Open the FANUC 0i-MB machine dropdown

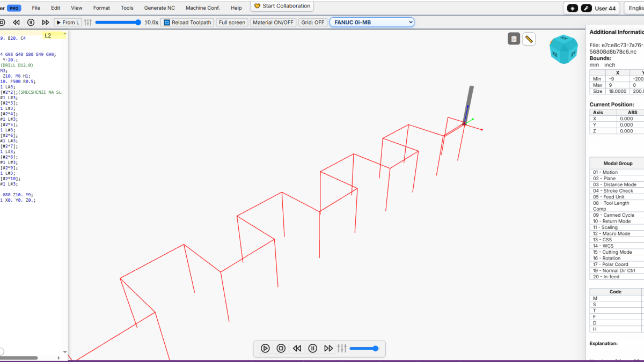click(372, 22)
